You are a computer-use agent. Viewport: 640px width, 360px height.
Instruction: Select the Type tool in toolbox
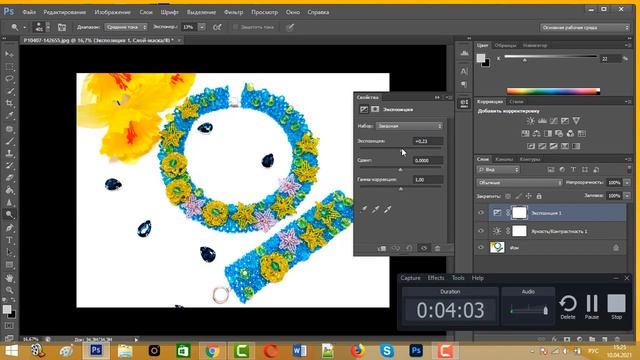[9, 240]
